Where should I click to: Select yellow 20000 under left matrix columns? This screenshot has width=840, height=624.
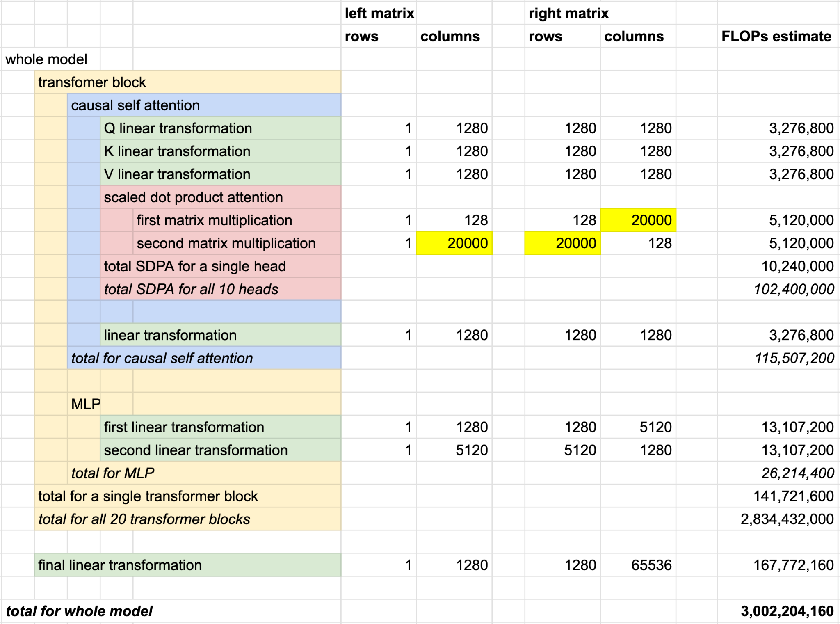(x=454, y=243)
